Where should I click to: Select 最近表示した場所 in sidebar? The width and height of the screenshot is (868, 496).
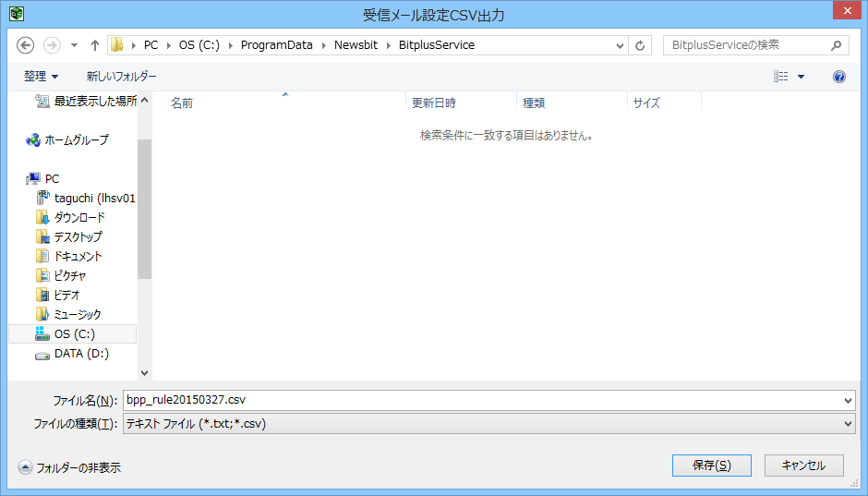pyautogui.click(x=86, y=101)
